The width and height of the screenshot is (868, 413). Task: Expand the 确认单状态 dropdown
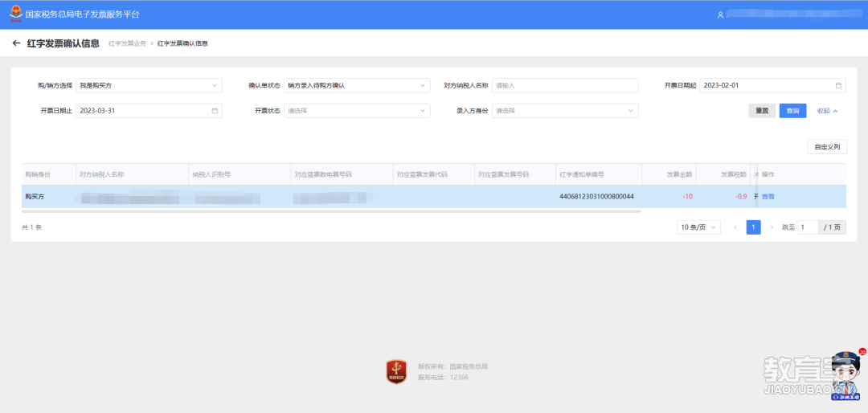pos(357,85)
